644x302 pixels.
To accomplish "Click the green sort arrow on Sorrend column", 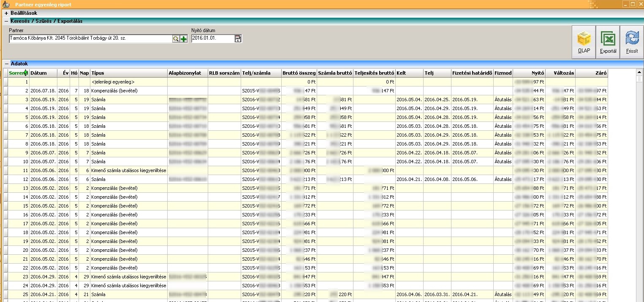I will click(x=26, y=73).
